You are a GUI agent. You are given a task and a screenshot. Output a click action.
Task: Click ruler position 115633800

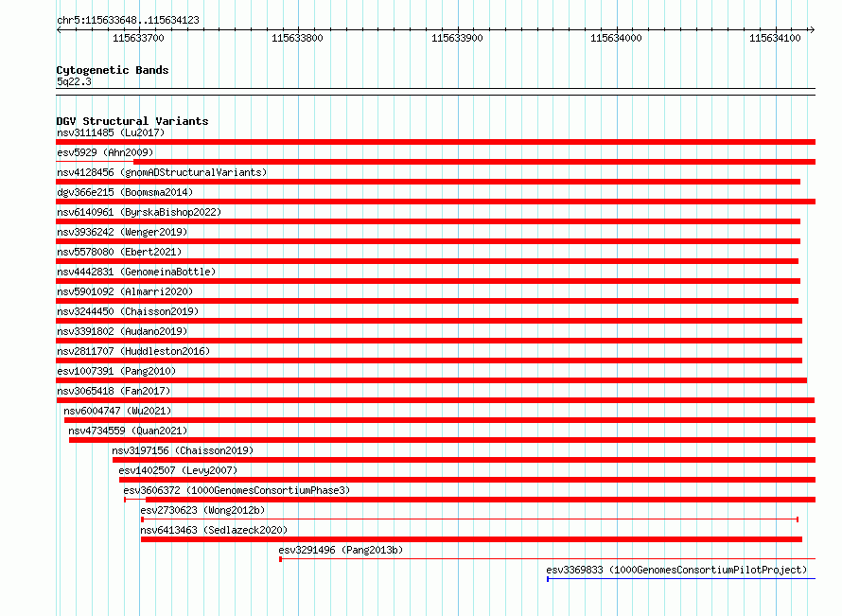pos(297,38)
